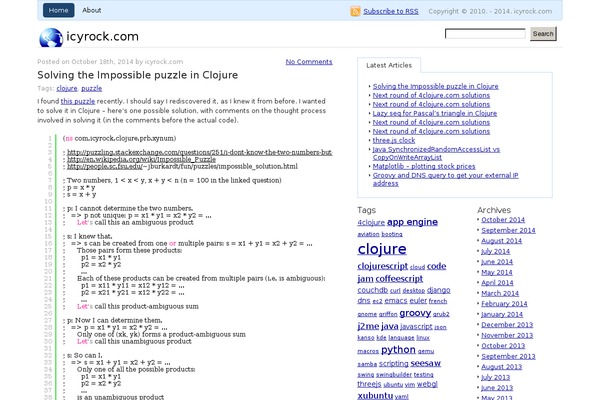
Task: Open October 2014 archive
Action: (503, 220)
